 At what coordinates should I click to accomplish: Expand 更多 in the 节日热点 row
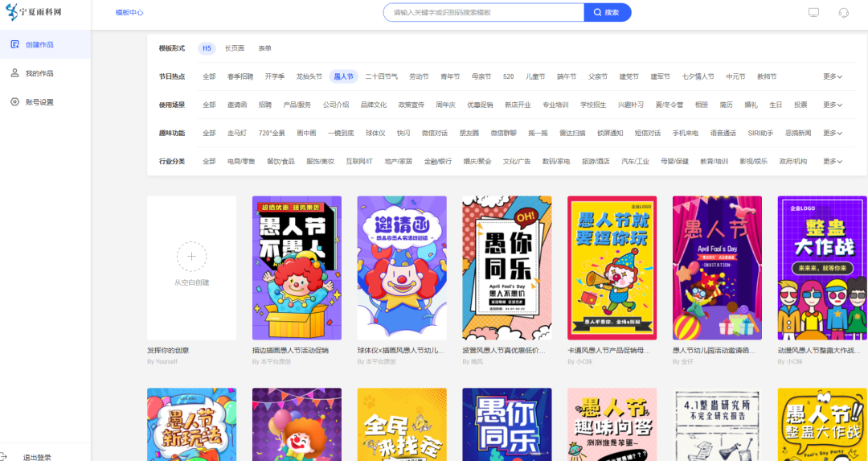click(833, 76)
